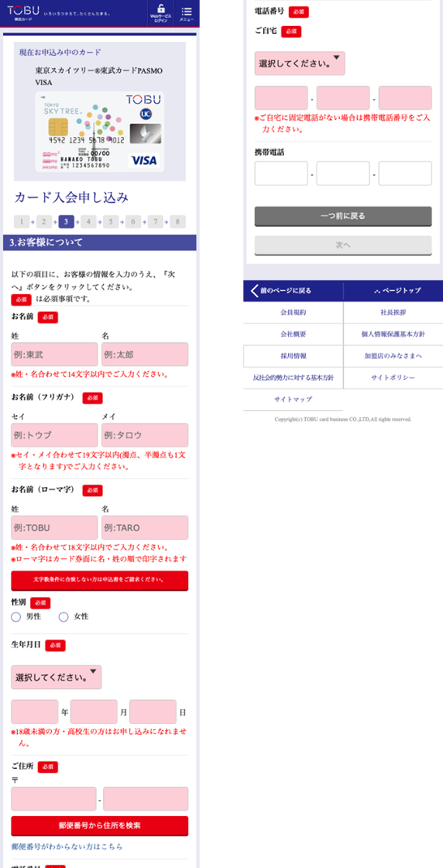Open the 生年月日 era dropdown
This screenshot has height=868, width=443.
pyautogui.click(x=56, y=677)
